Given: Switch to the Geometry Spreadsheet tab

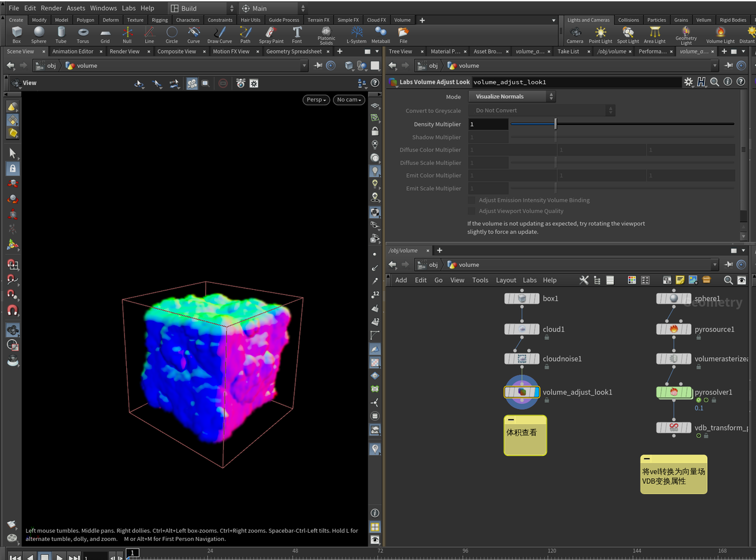Looking at the screenshot, I should pyautogui.click(x=294, y=51).
